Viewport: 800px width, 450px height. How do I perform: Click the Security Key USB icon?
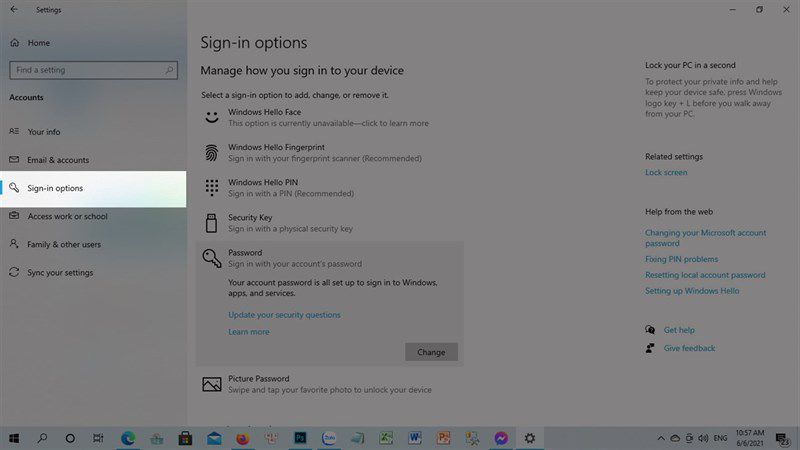click(211, 223)
